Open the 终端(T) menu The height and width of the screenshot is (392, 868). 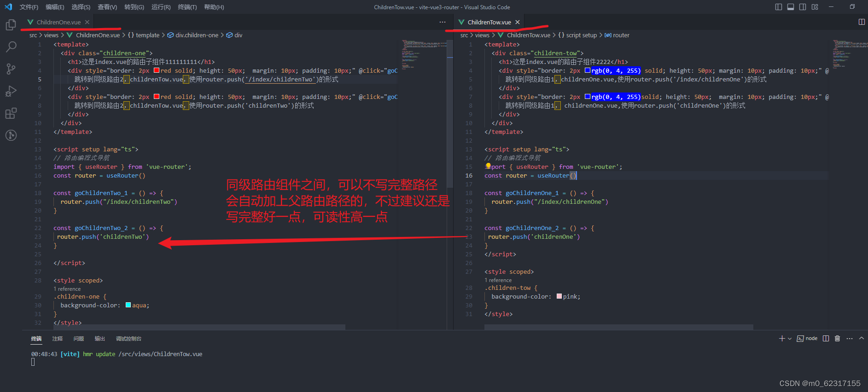pos(187,7)
